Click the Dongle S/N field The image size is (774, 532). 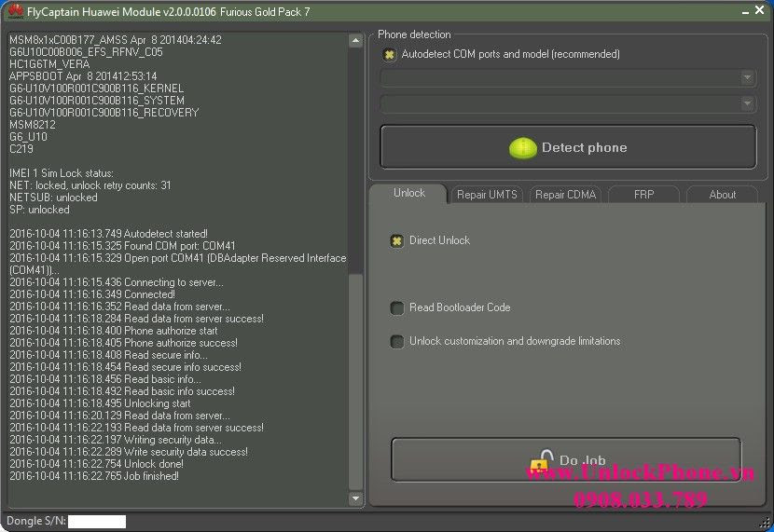click(x=97, y=521)
